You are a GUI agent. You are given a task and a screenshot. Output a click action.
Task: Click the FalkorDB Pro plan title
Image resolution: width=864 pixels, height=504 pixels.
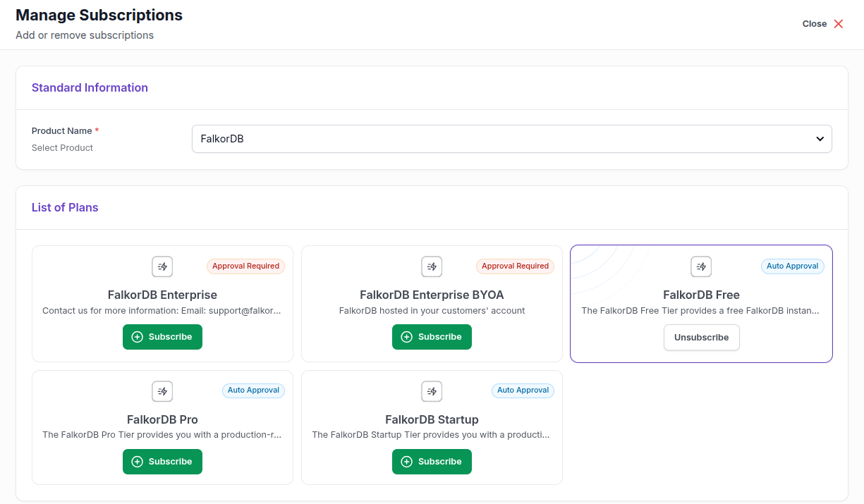pos(162,419)
